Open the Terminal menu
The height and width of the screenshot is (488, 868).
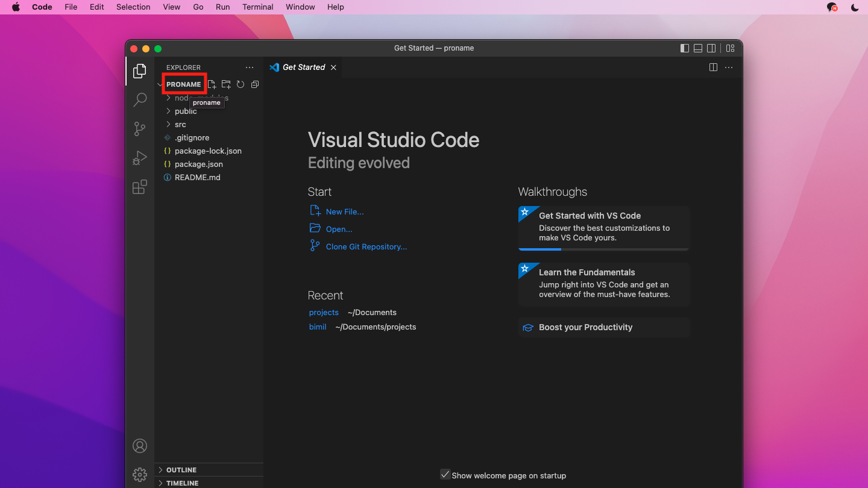(x=258, y=7)
